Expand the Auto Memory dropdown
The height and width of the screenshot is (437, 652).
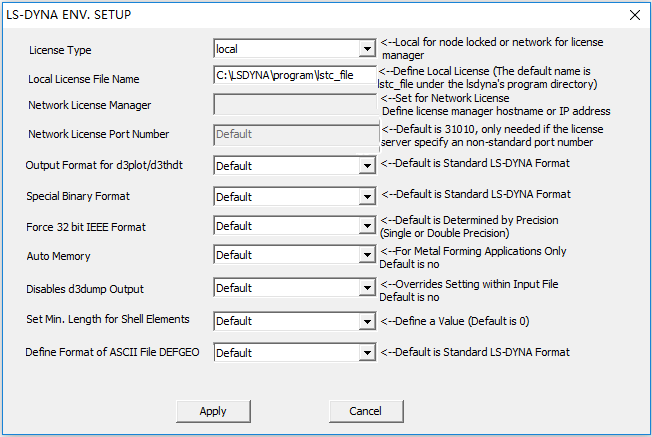click(x=293, y=256)
